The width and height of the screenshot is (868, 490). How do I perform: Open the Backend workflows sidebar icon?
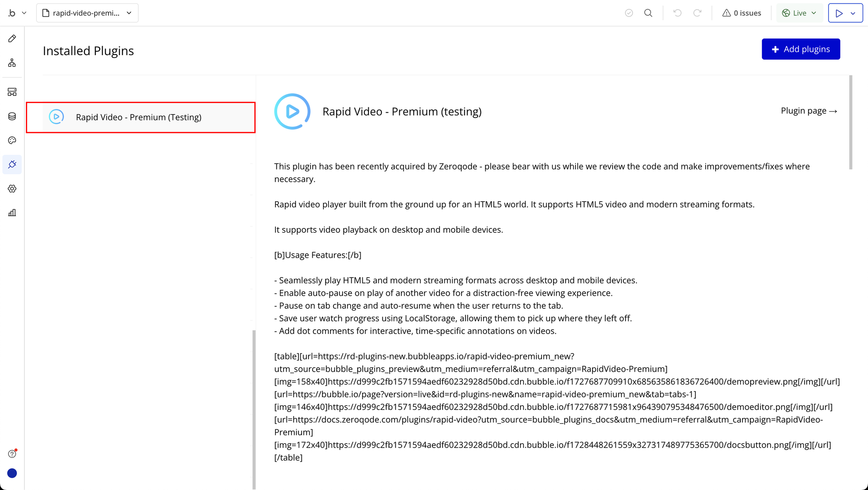(12, 92)
